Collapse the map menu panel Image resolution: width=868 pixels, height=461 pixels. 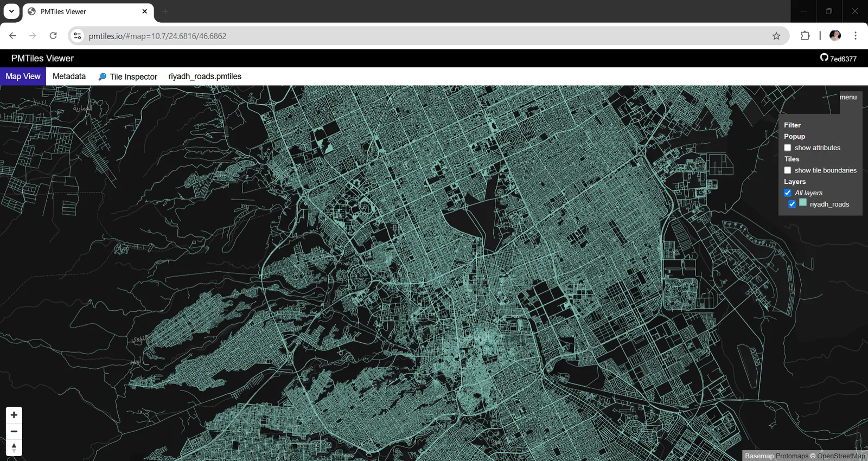848,97
